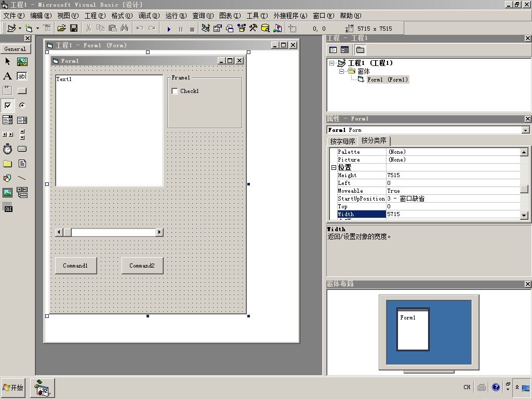
Task: Click View Object in project panel
Action: [345, 50]
